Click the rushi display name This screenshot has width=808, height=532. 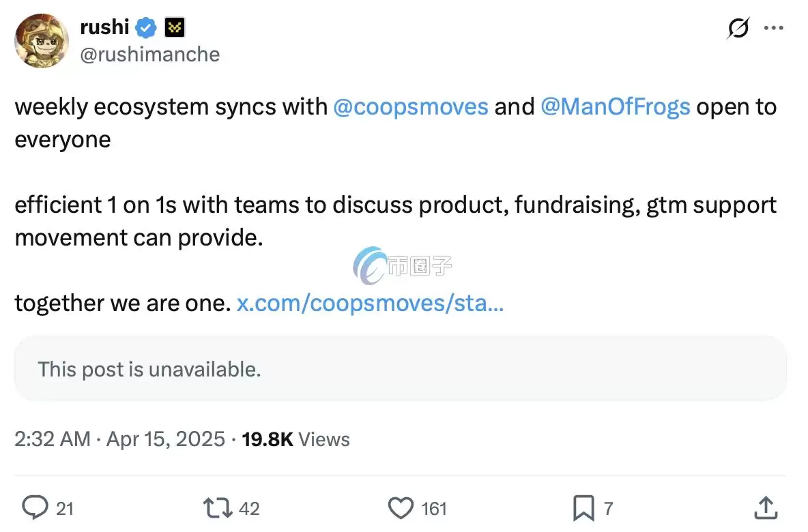coord(104,27)
